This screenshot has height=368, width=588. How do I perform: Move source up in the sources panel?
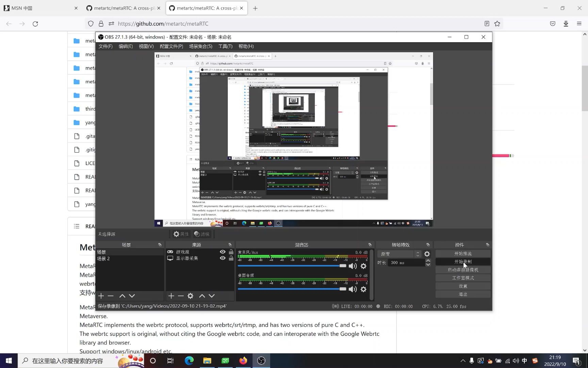pyautogui.click(x=202, y=296)
